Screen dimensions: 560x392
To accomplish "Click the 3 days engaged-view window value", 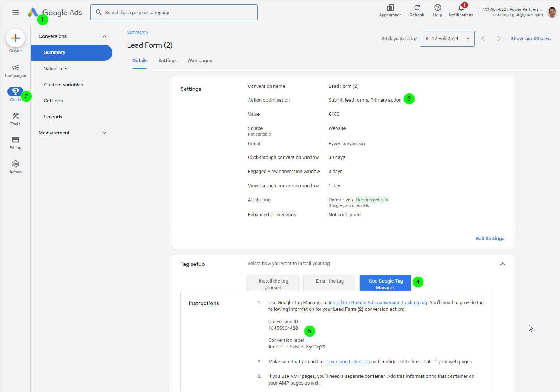I will click(335, 172).
